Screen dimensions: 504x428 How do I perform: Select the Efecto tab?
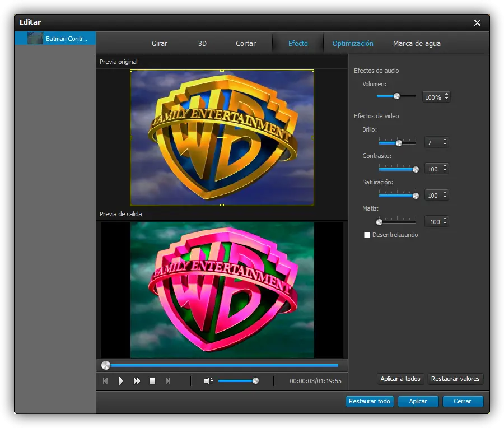tap(298, 43)
